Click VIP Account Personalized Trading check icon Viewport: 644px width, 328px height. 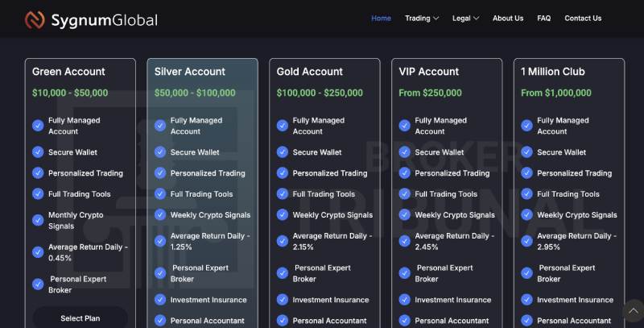pos(405,173)
